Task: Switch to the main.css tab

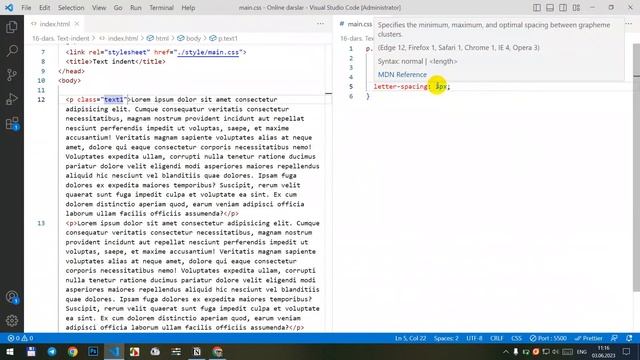Action: pyautogui.click(x=356, y=24)
